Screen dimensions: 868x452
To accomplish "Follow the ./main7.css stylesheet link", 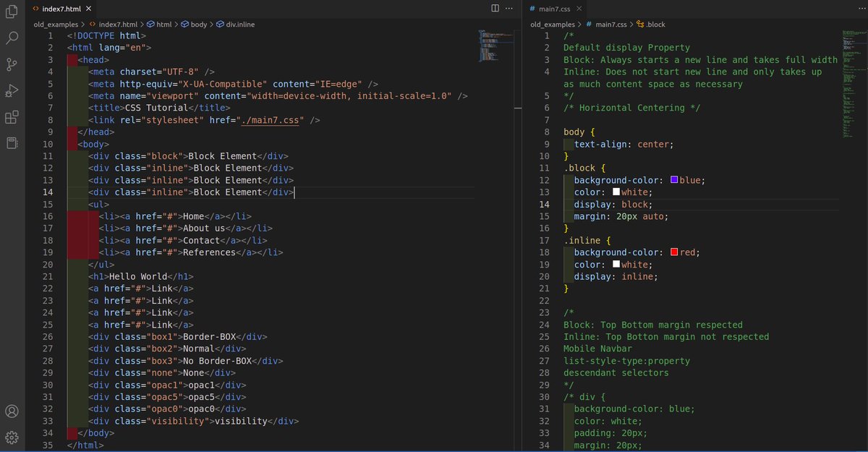I will click(x=271, y=120).
